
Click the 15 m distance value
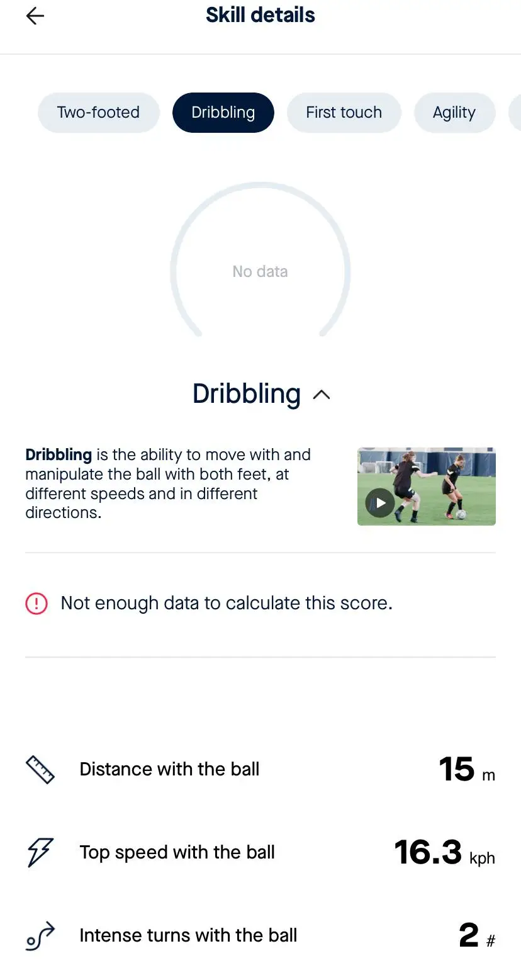pyautogui.click(x=466, y=769)
